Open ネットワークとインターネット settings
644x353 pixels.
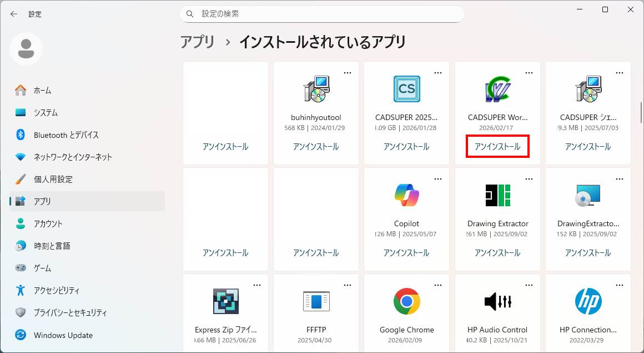(x=87, y=157)
